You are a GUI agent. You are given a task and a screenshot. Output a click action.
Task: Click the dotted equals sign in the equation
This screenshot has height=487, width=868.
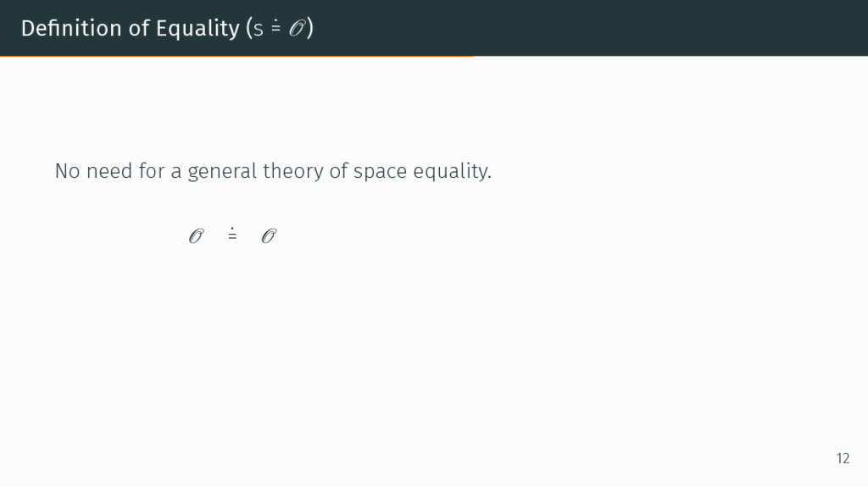(231, 235)
